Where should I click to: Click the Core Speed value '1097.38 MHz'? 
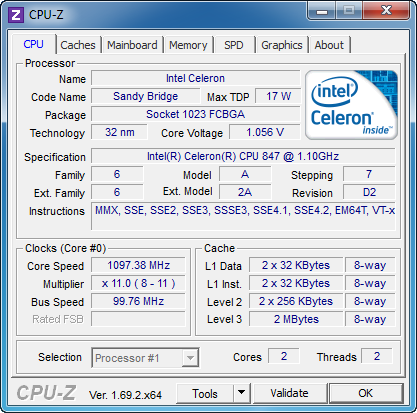tap(138, 265)
